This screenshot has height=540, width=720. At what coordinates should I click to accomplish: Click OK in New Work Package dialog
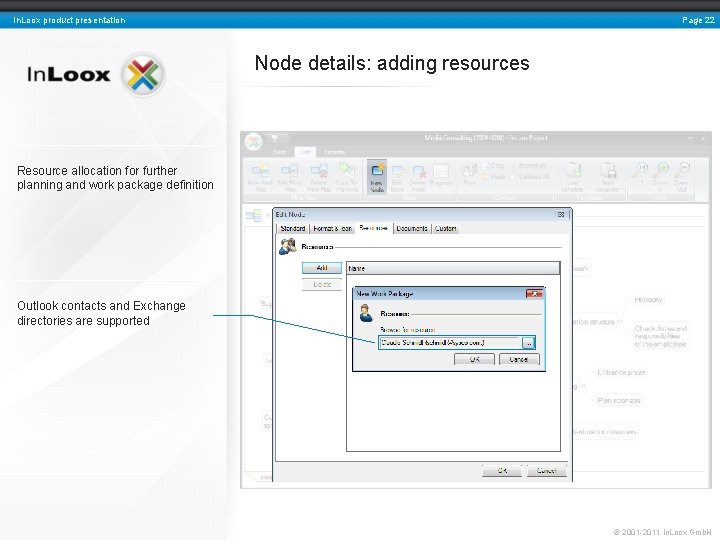coord(474,359)
